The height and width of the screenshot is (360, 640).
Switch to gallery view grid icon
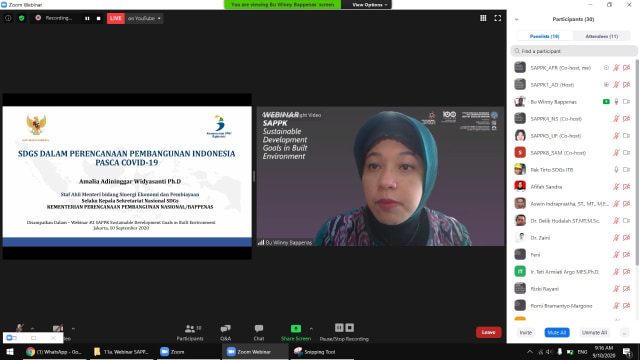point(483,18)
